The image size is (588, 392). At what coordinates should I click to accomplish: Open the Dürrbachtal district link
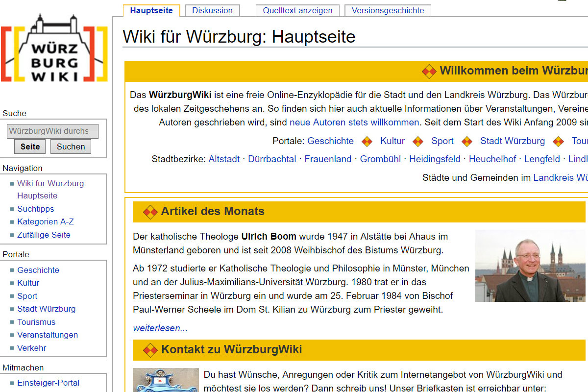point(272,159)
